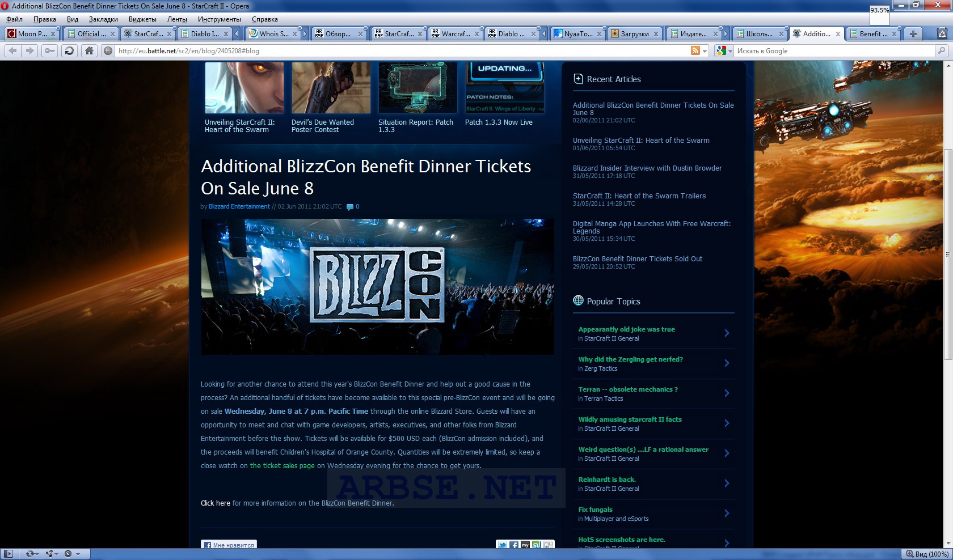Expand tab stack arrow after Whois tab
Screen dimensions: 953x560
click(x=305, y=34)
